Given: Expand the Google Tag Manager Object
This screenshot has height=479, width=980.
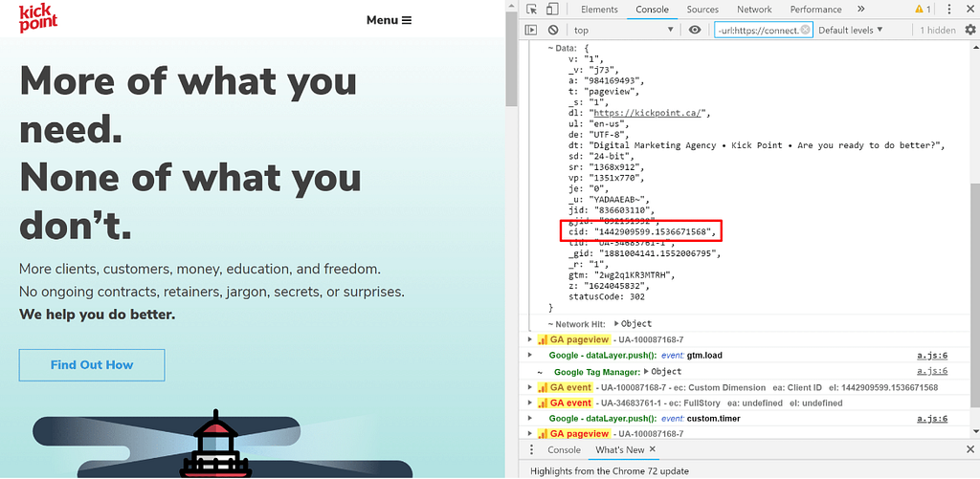Looking at the screenshot, I should 646,372.
